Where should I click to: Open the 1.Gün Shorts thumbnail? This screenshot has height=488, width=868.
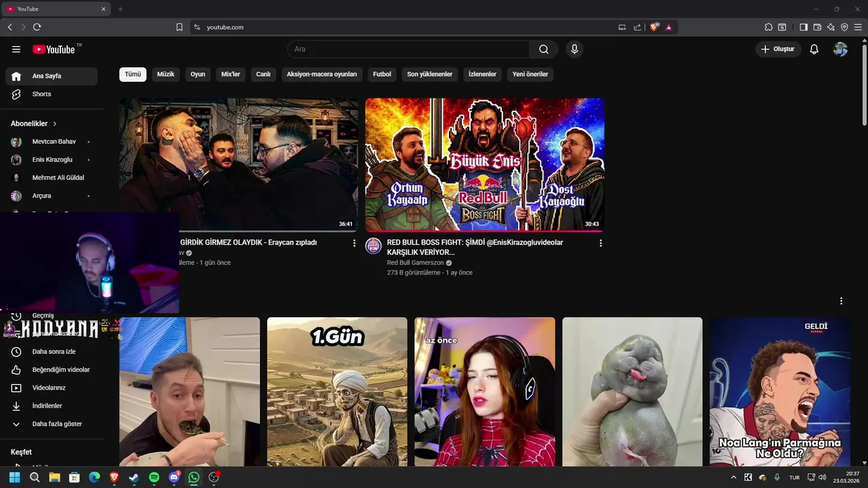(x=337, y=392)
